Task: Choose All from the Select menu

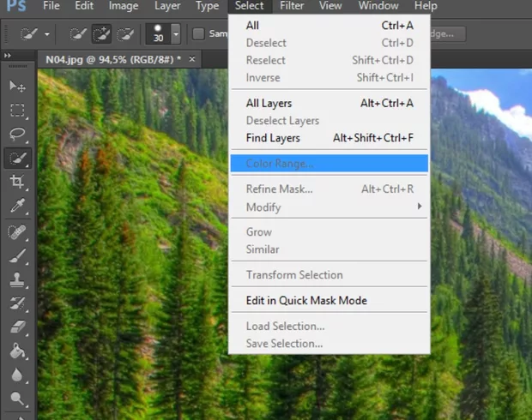Action: pyautogui.click(x=329, y=26)
